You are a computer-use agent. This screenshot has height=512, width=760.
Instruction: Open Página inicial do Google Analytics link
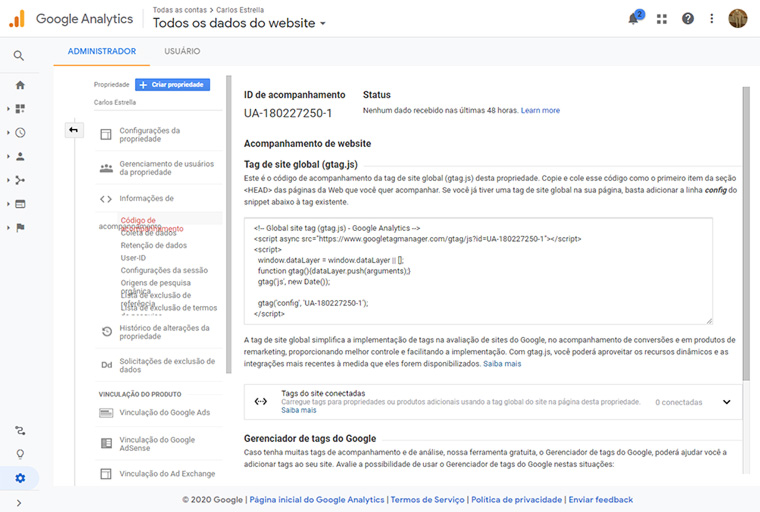pyautogui.click(x=317, y=499)
